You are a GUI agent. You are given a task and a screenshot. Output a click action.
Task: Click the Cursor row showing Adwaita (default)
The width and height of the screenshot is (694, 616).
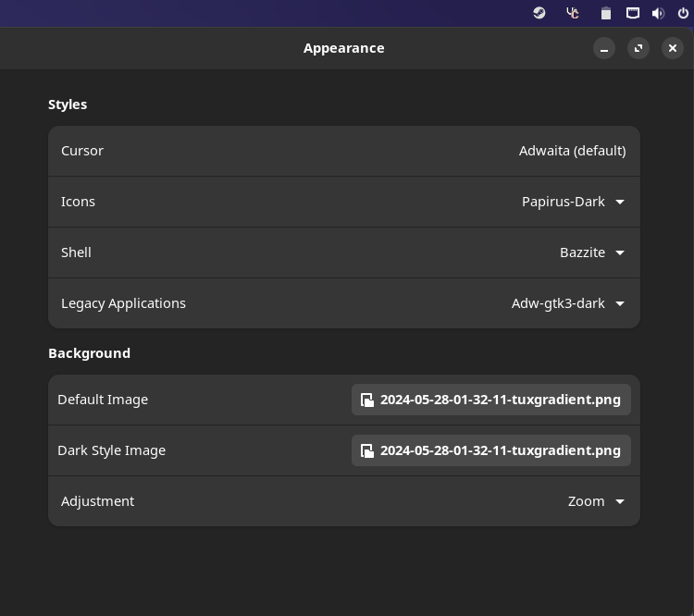[343, 151]
